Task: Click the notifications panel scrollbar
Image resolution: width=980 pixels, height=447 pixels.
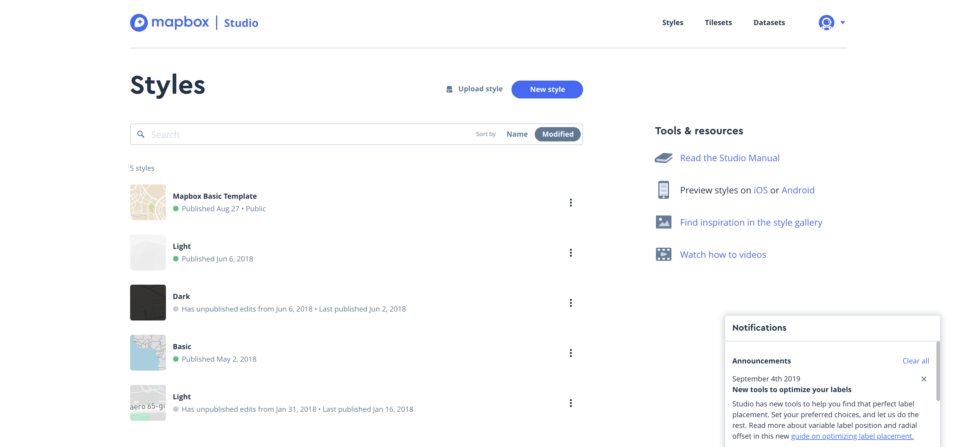Action: tap(938, 371)
